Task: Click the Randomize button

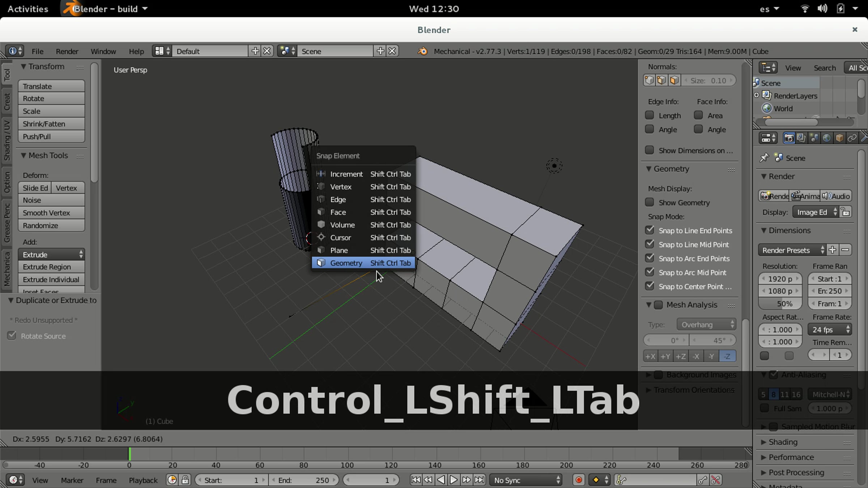Action: 51,225
